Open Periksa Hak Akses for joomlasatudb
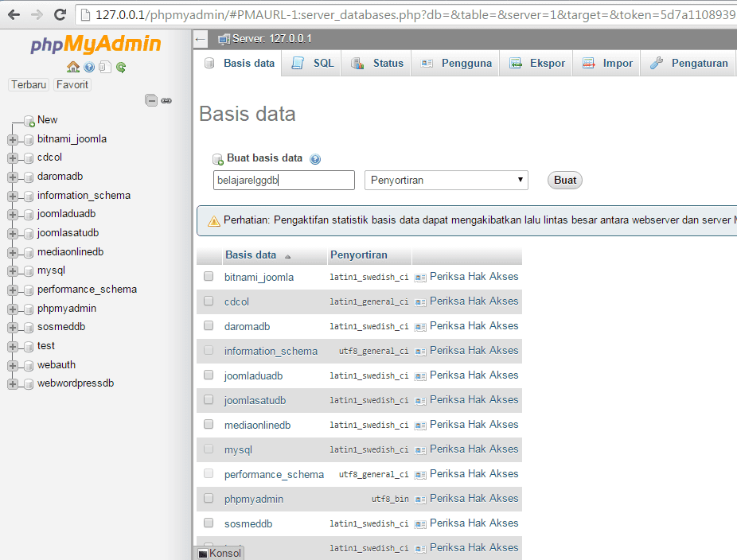The width and height of the screenshot is (737, 560). [x=474, y=400]
